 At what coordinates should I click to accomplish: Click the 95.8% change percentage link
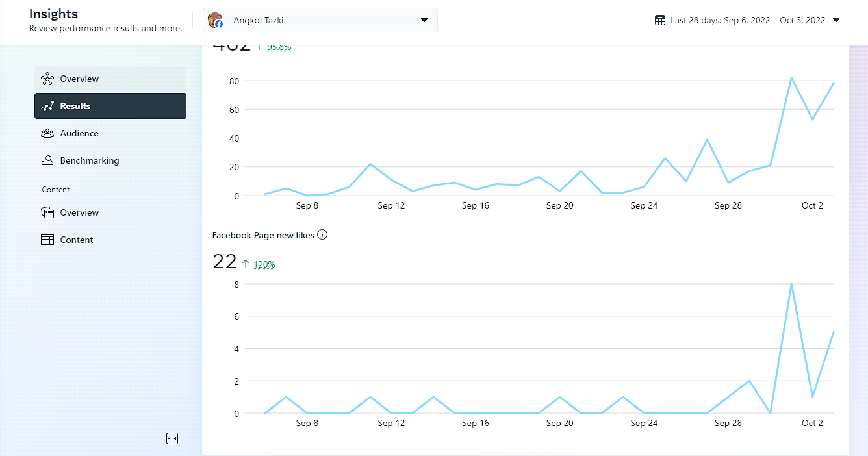[x=279, y=47]
